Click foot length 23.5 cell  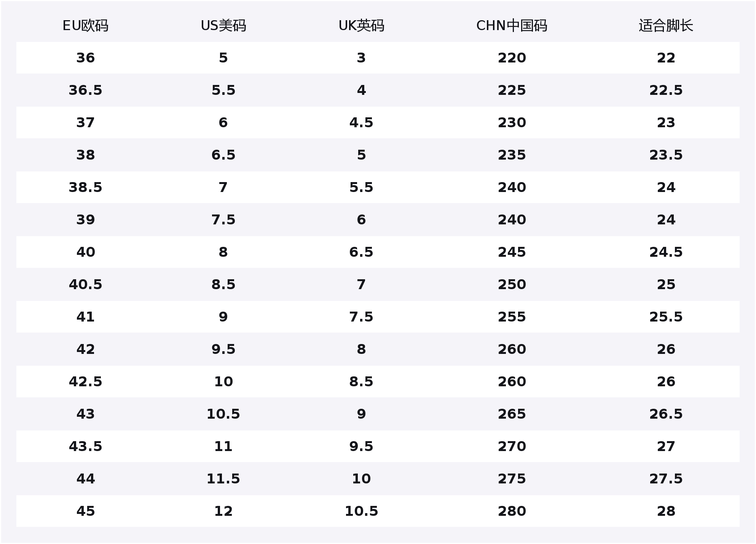coord(666,155)
